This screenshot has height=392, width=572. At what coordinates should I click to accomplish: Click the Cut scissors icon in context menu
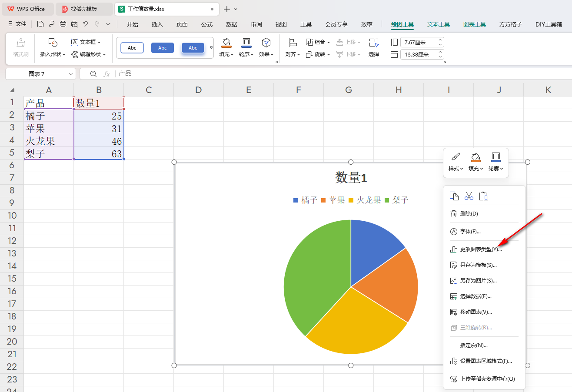(469, 196)
